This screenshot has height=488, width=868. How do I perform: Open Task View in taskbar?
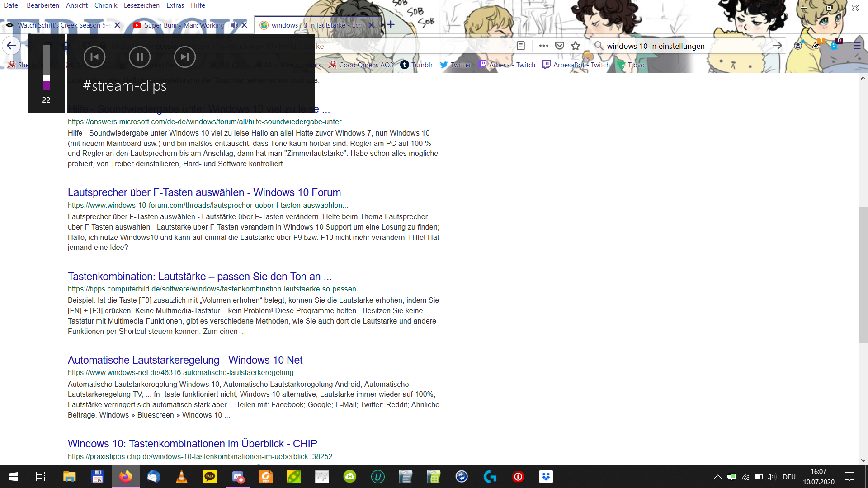pos(41,477)
